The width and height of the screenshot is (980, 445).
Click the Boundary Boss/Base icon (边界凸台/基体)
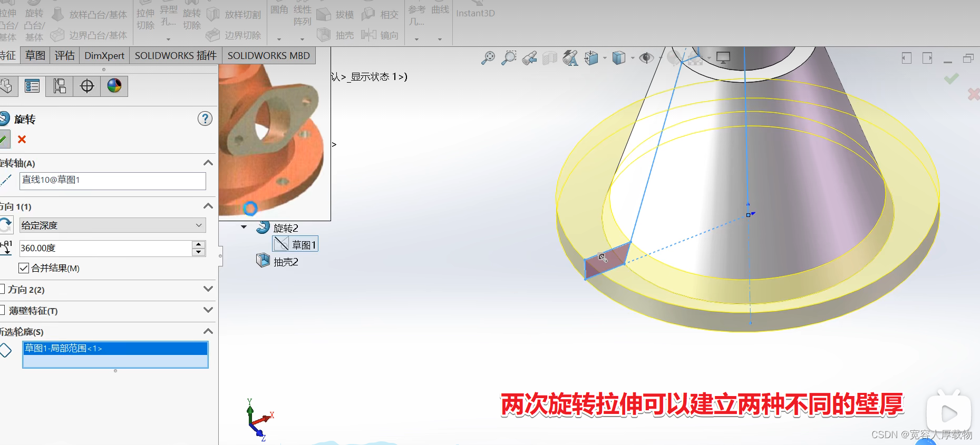57,35
